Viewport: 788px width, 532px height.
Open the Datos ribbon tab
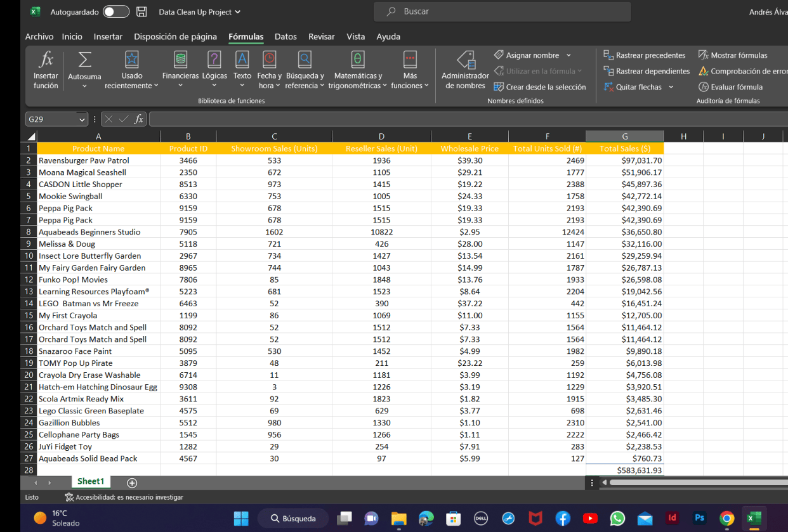(x=286, y=37)
